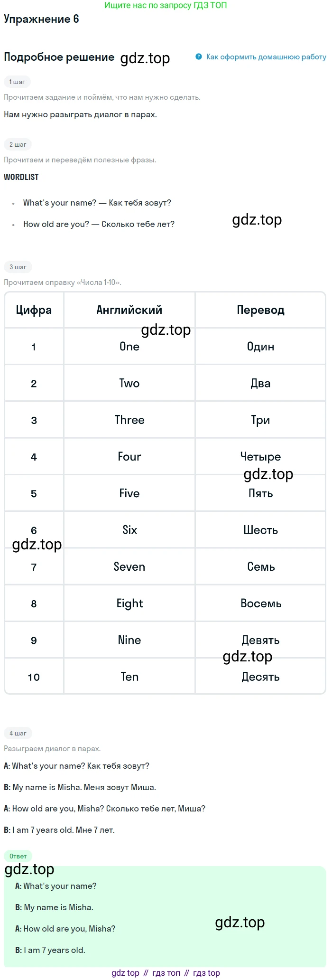Viewport: 332px width, 980px height.
Task: Click the '3 шаг' step badge
Action: (x=18, y=267)
